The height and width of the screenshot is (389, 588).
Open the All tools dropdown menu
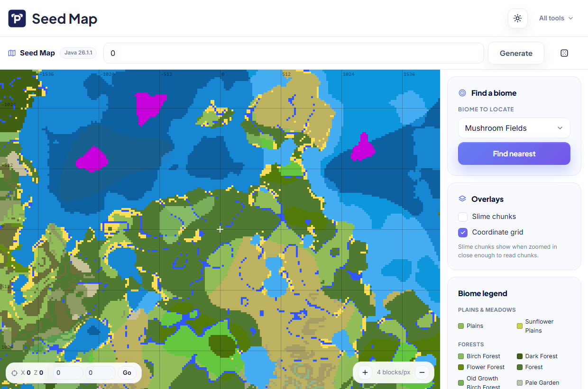pos(556,18)
